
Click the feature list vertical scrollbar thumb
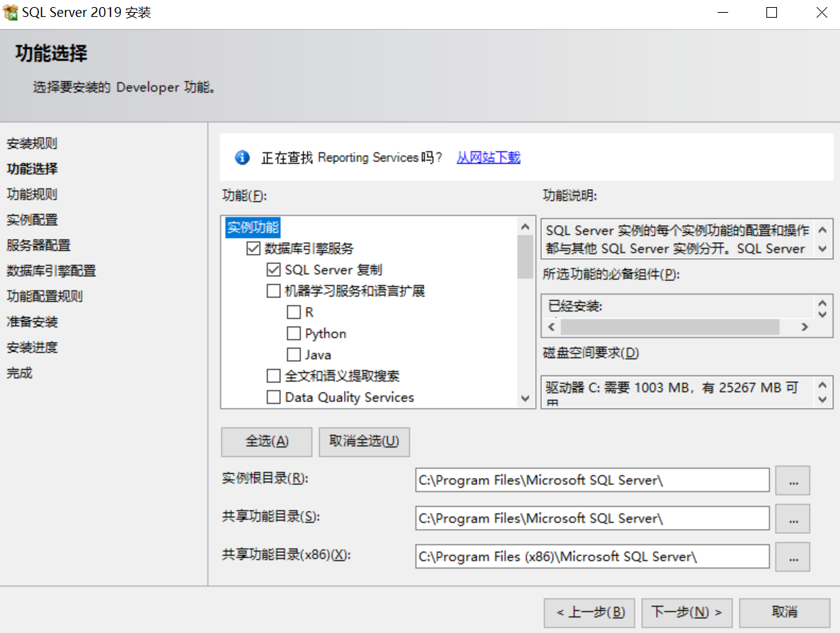click(x=525, y=257)
